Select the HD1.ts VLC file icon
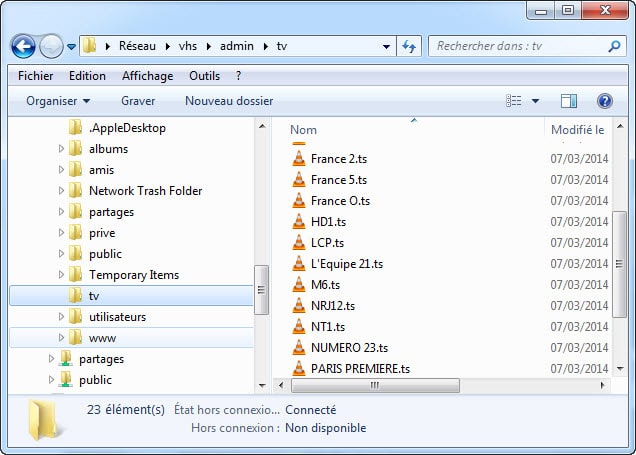 click(x=299, y=222)
